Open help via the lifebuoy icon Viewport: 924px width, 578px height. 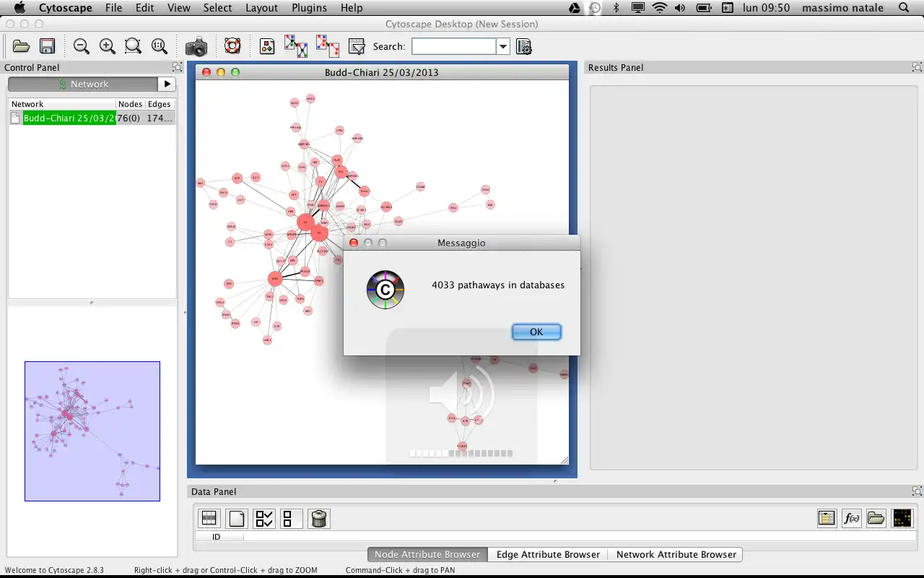coord(232,46)
